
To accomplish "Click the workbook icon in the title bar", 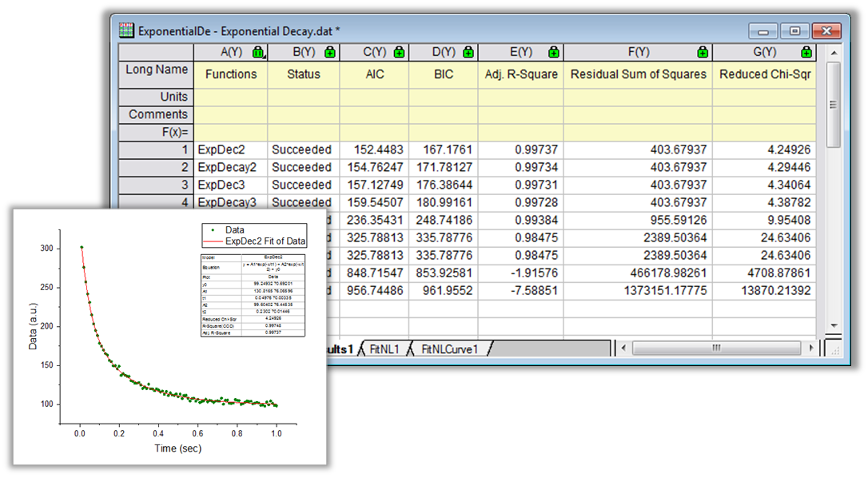I will click(127, 31).
